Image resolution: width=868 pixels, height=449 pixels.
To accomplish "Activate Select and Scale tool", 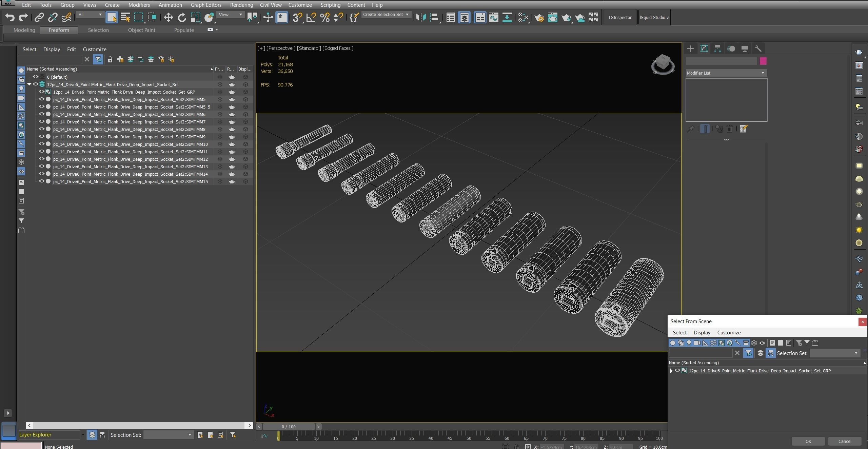I will point(195,17).
